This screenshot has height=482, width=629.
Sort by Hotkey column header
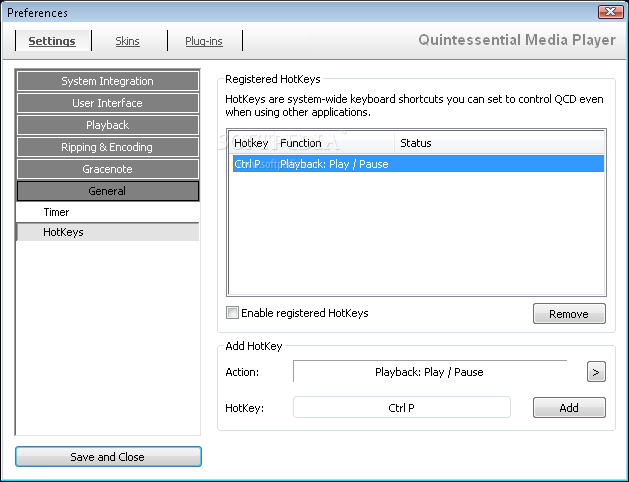[x=253, y=143]
